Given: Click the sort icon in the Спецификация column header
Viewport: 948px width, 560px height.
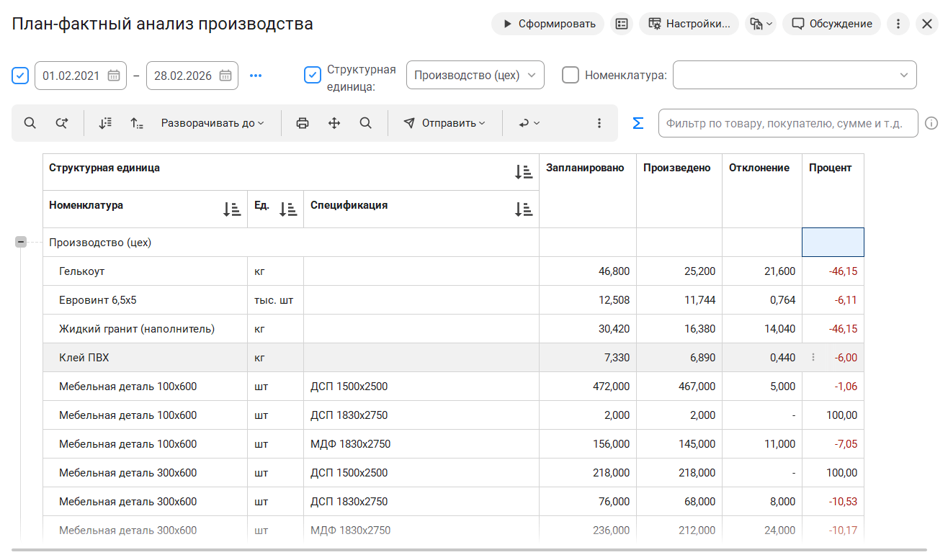Looking at the screenshot, I should (x=523, y=209).
